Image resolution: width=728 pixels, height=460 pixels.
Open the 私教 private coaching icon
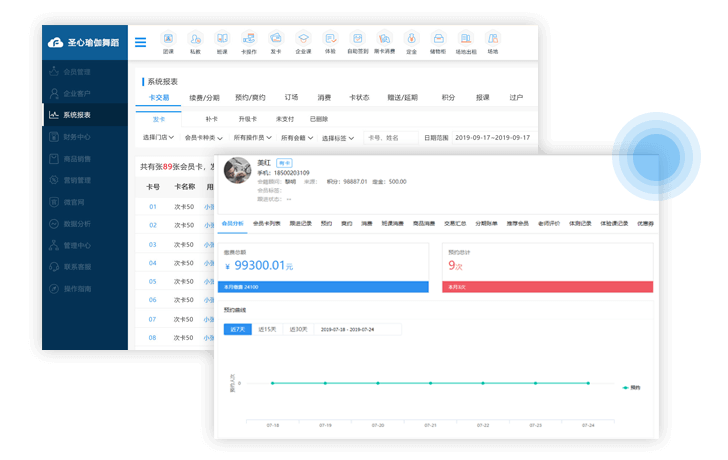[195, 43]
